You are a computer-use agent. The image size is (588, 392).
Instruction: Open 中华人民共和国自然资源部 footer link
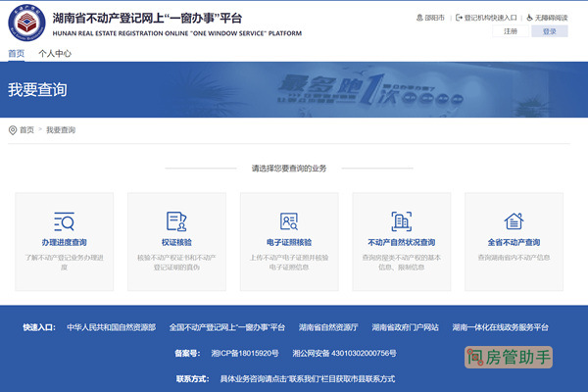pyautogui.click(x=112, y=327)
